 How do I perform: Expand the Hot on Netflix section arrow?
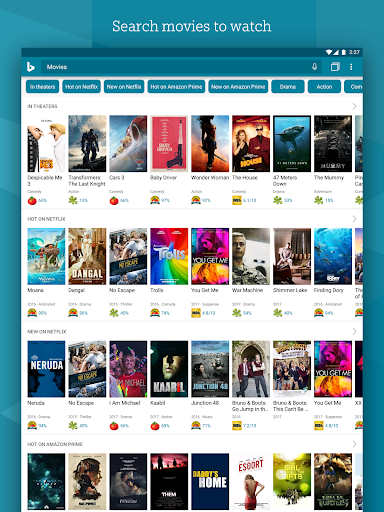(x=354, y=219)
